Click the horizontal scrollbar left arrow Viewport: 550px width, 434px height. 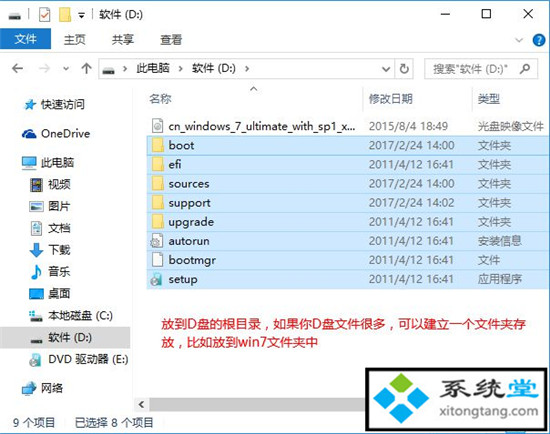(141, 405)
